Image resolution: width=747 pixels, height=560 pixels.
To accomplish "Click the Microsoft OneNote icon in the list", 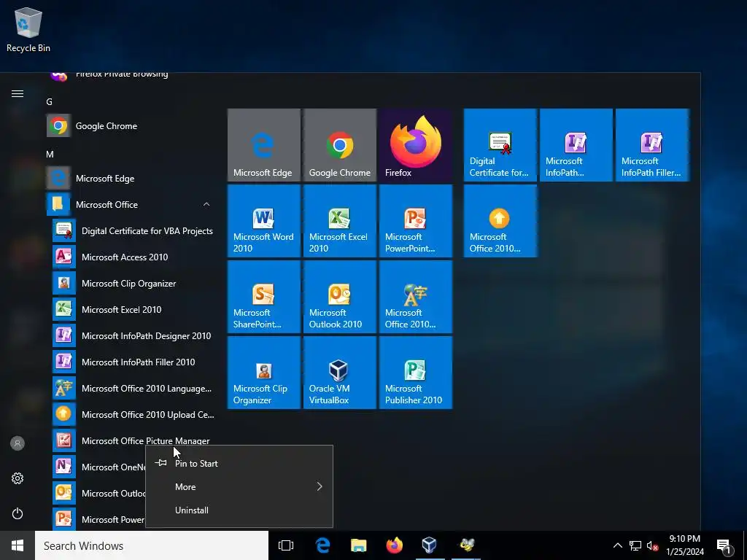I will 64,467.
